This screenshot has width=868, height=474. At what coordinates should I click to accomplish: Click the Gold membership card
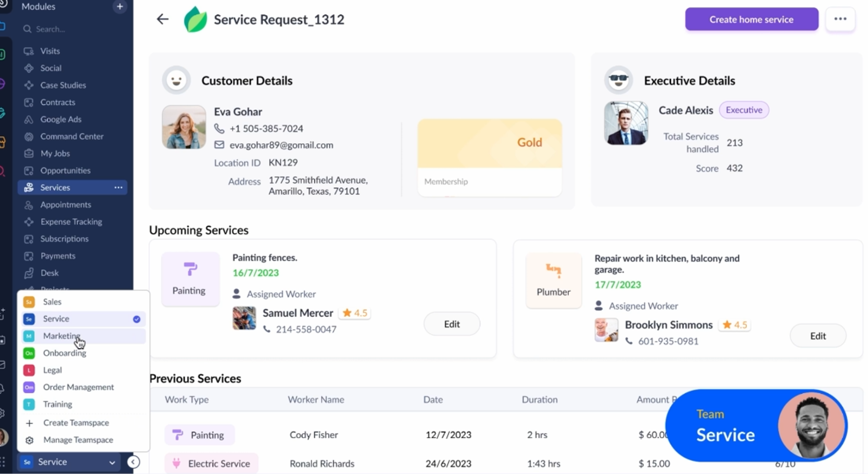coord(490,157)
